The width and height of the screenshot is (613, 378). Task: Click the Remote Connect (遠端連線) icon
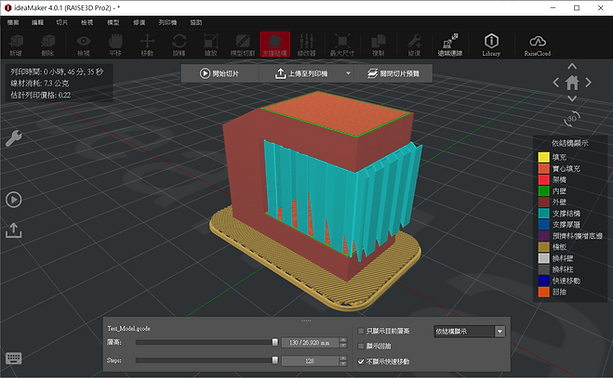pyautogui.click(x=450, y=45)
